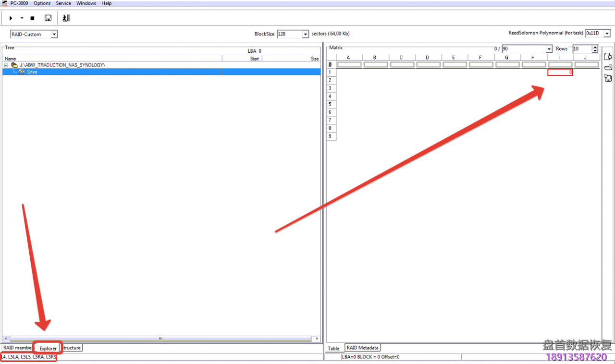Switch to the RAID Metadata tab
615x364 pixels.
pyautogui.click(x=363, y=348)
